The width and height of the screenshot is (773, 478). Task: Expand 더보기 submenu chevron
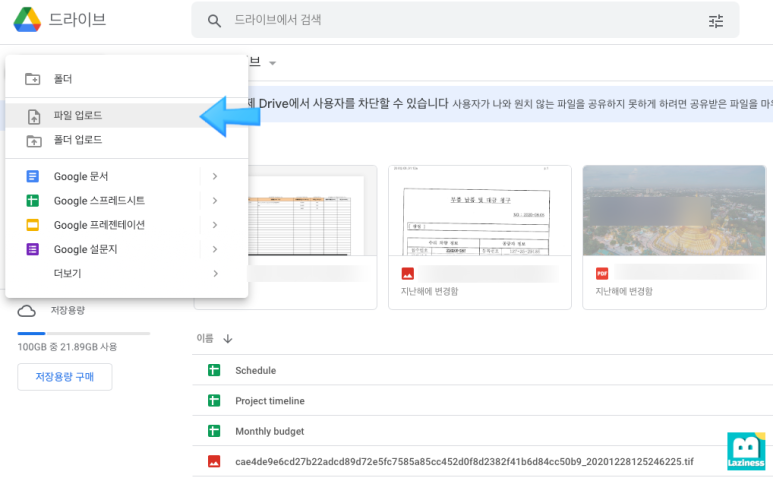[x=215, y=273]
